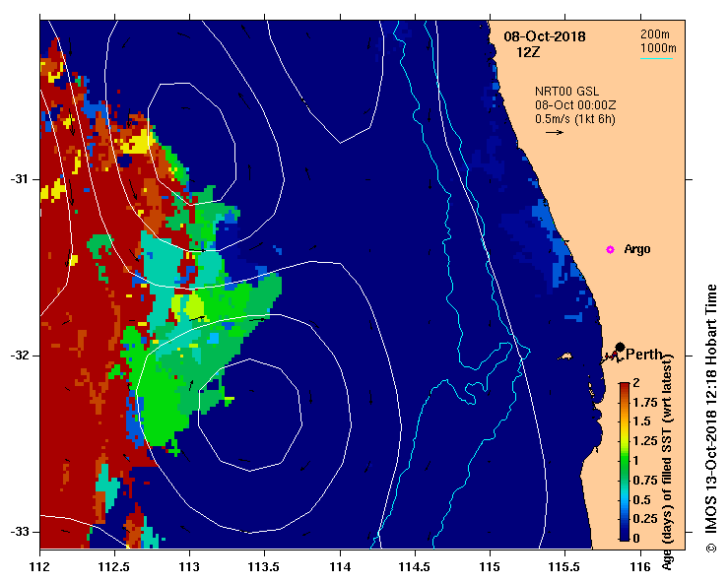Image resolution: width=728 pixels, height=583 pixels.
Task: Select the Perth map label
Action: 644,355
